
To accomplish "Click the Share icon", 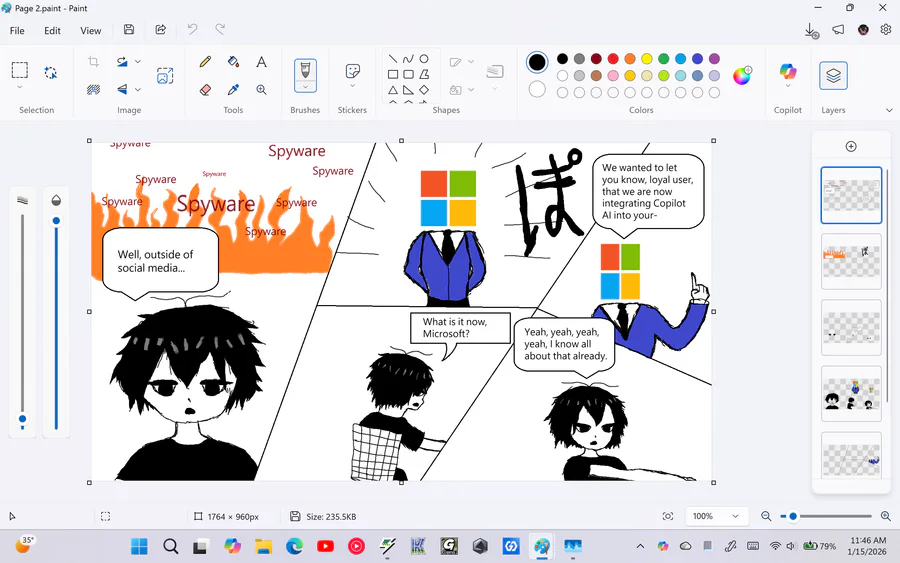I will (x=161, y=30).
